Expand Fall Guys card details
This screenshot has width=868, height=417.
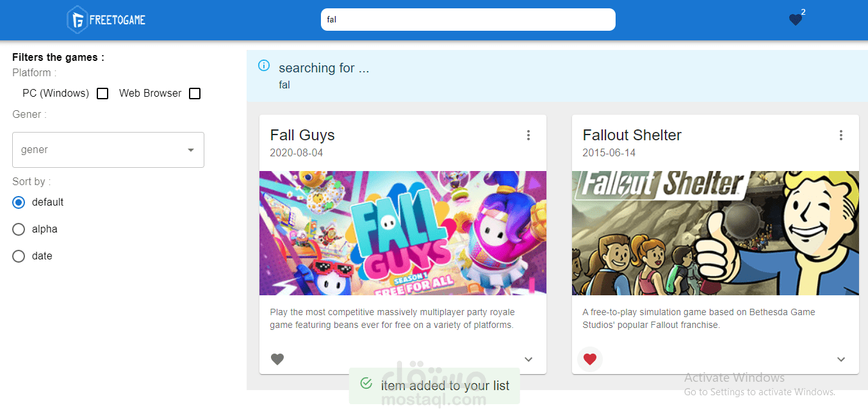click(x=528, y=359)
